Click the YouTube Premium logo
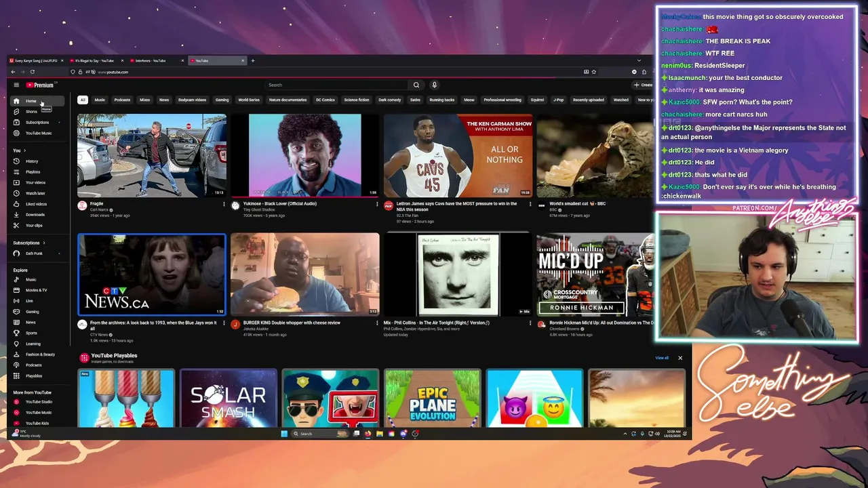This screenshot has height=488, width=868. (40, 85)
